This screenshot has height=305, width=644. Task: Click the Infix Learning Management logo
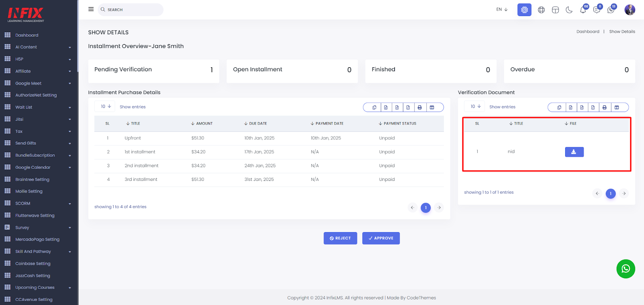pos(26,15)
